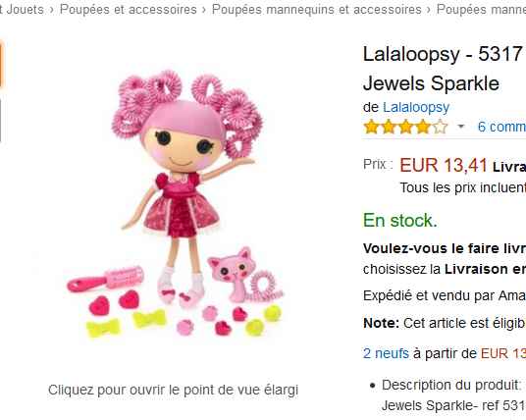This screenshot has height=420, width=526.
Task: Click the Lalaloopsy brand link
Action: 416,107
